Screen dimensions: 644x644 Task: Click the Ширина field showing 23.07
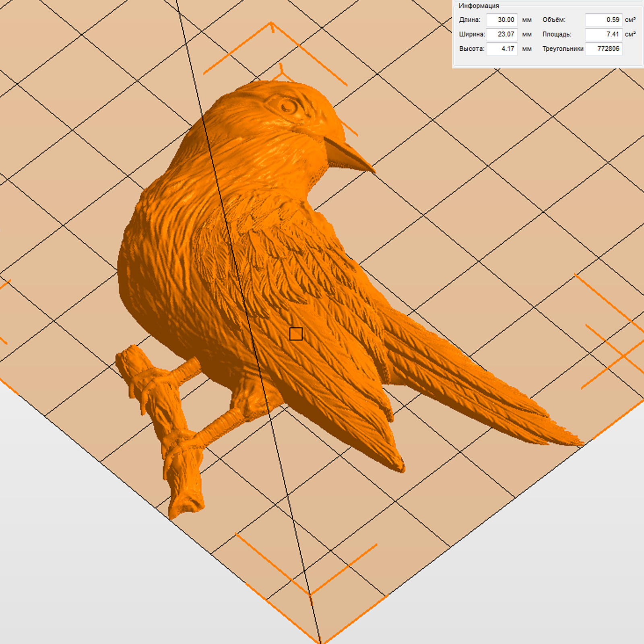pyautogui.click(x=502, y=34)
